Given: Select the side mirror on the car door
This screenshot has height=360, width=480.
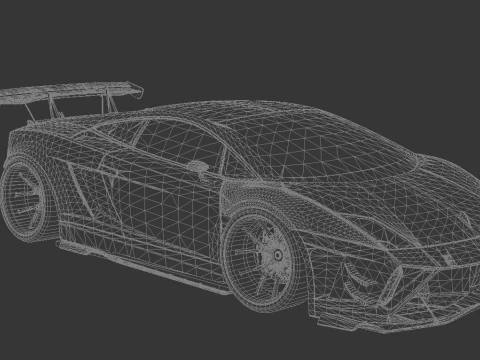Looking at the screenshot, I should coord(197,166).
